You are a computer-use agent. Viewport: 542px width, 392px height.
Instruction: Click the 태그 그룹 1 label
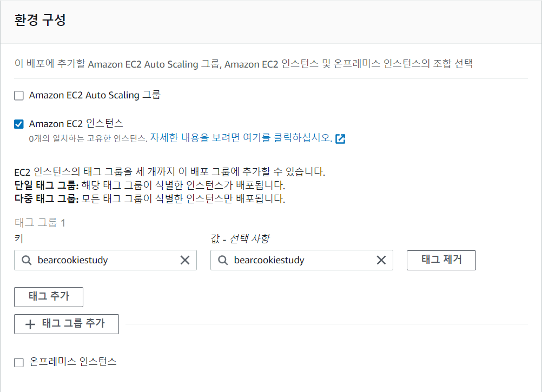click(40, 223)
